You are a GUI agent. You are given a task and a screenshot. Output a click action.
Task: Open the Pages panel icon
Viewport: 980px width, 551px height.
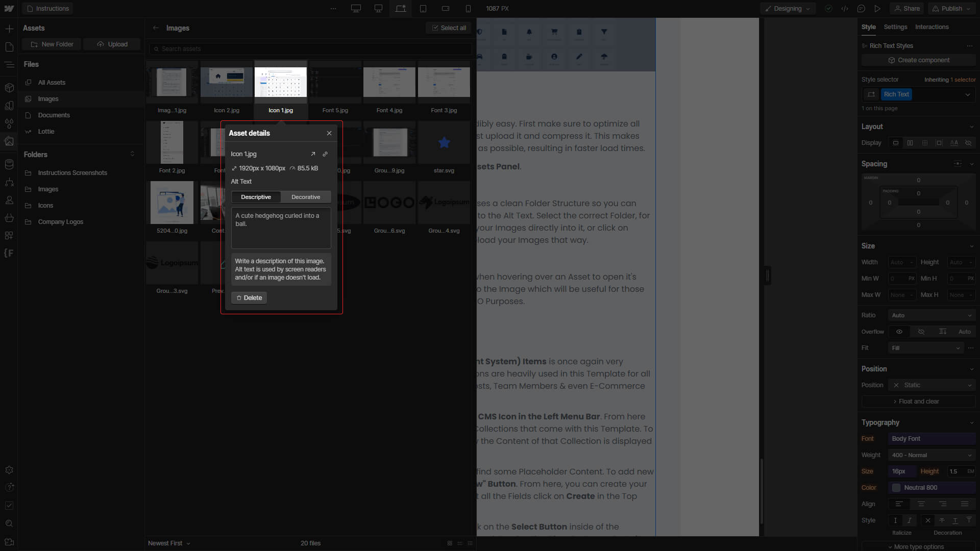click(9, 47)
